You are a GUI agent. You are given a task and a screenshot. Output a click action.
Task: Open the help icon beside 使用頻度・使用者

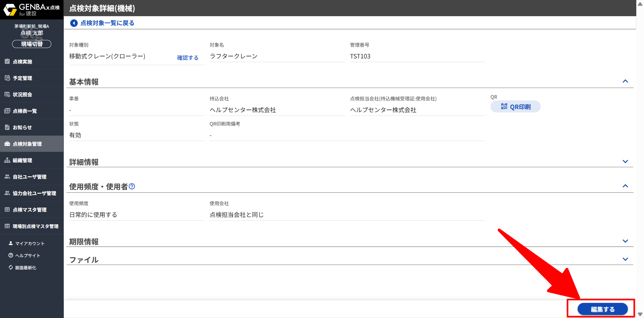tap(132, 186)
